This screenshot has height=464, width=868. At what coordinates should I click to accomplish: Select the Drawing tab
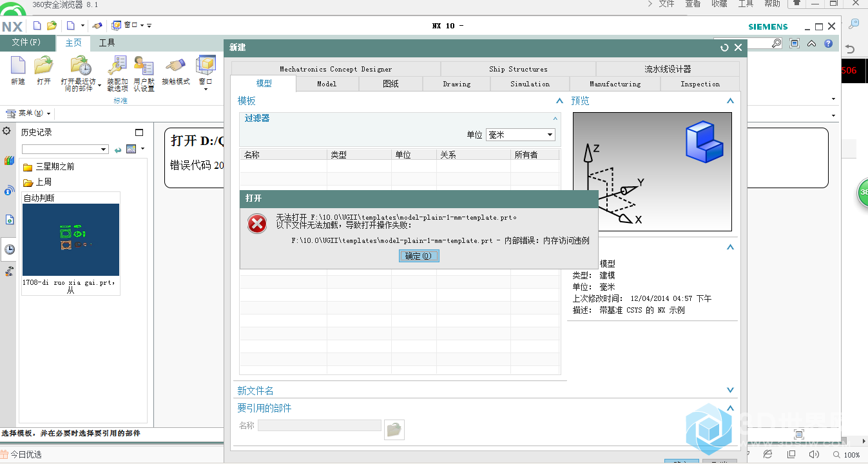[457, 84]
